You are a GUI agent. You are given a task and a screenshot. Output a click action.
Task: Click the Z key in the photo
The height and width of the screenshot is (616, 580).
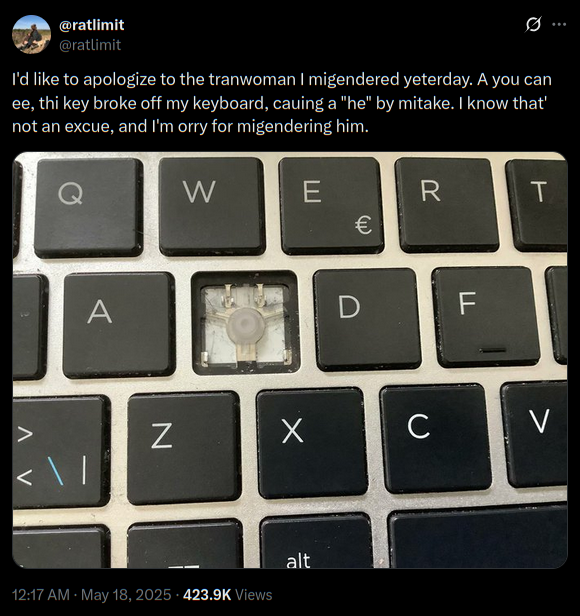coord(184,448)
